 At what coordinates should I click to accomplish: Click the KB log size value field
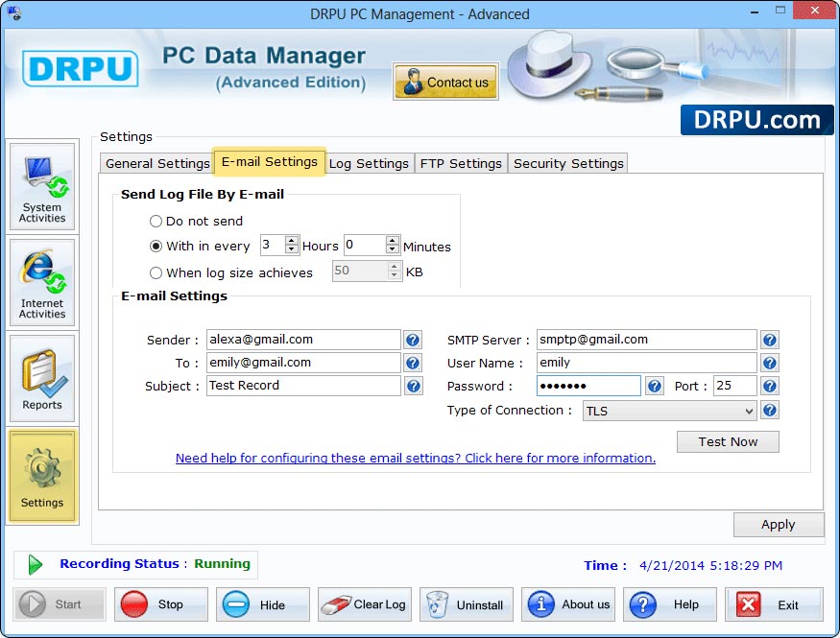click(x=360, y=271)
